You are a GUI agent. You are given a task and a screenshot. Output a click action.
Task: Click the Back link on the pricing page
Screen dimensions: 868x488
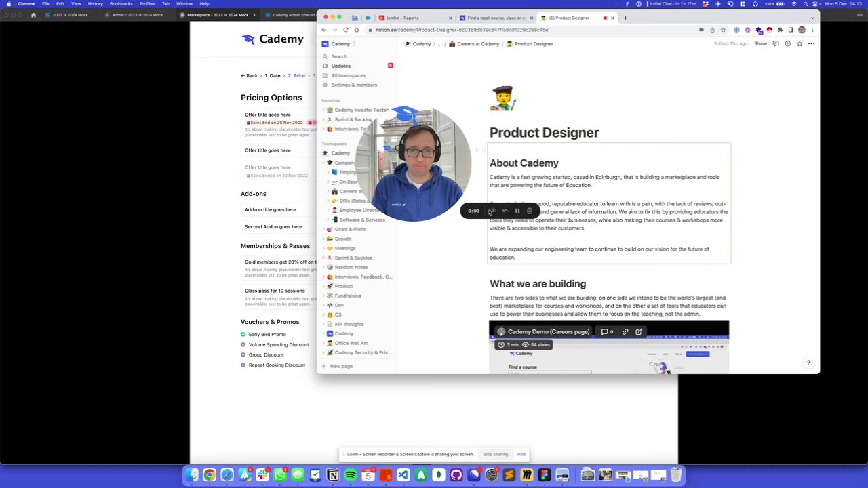[x=249, y=76]
